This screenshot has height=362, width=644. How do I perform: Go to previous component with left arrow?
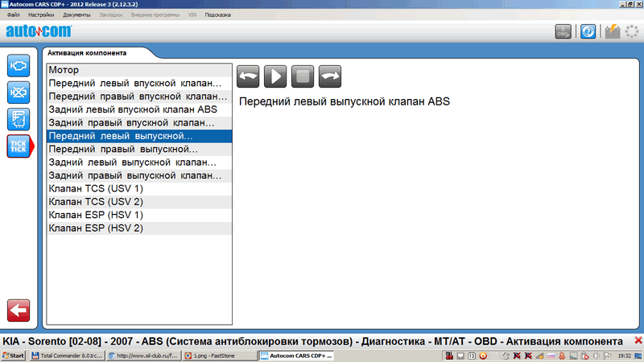coord(248,76)
